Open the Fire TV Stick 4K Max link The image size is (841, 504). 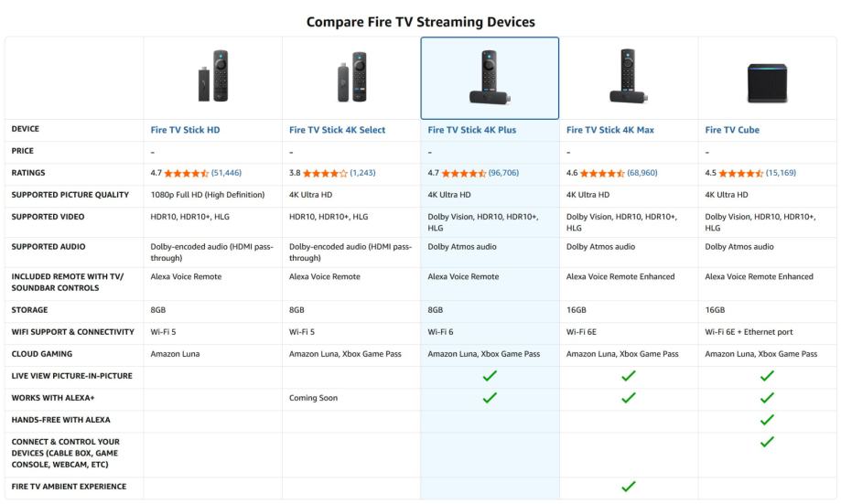[x=609, y=130]
